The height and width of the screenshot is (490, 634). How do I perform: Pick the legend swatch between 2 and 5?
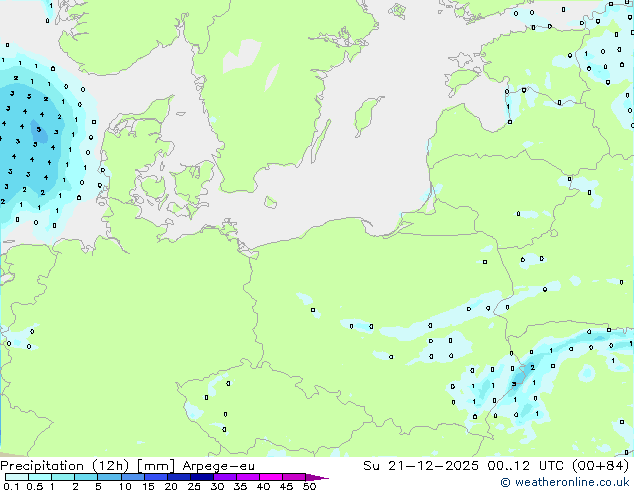tap(86, 477)
